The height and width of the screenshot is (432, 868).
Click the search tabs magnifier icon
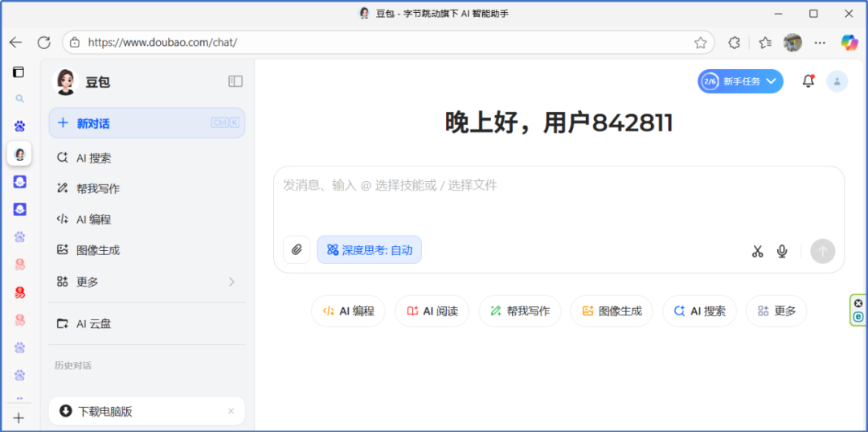click(x=19, y=99)
